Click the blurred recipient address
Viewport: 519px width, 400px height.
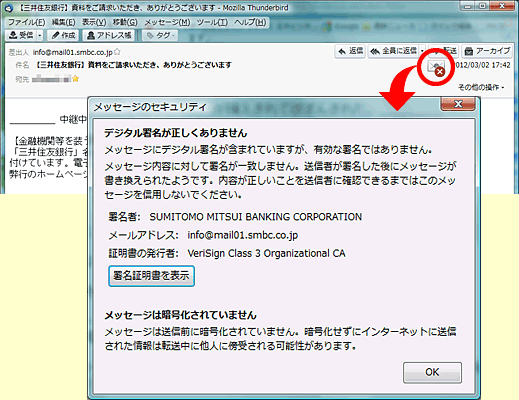click(51, 79)
